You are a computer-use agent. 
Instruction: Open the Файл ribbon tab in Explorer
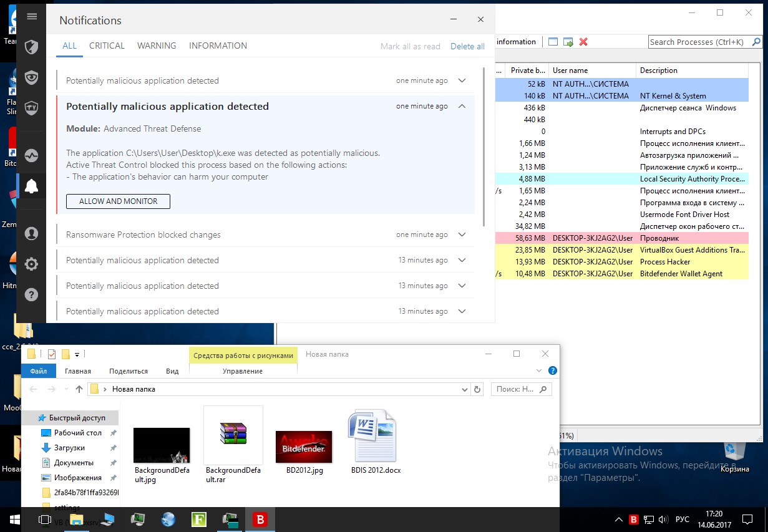click(x=38, y=371)
